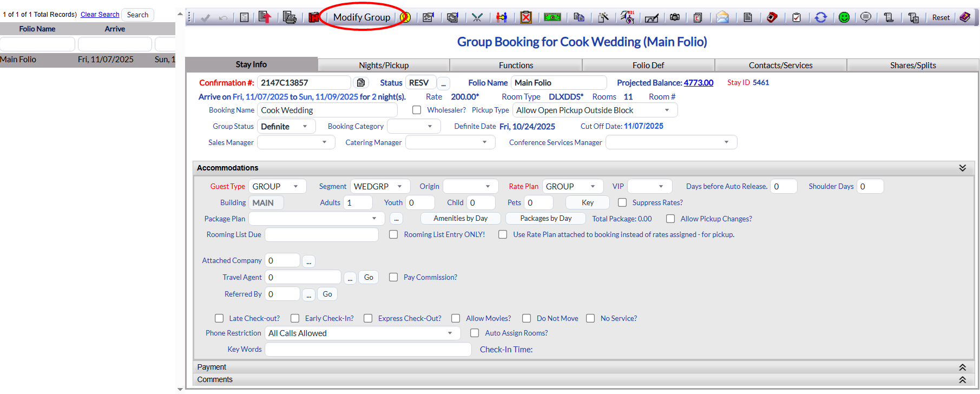Image resolution: width=980 pixels, height=394 pixels.
Task: Open the Guest Type dropdown
Action: 278,187
